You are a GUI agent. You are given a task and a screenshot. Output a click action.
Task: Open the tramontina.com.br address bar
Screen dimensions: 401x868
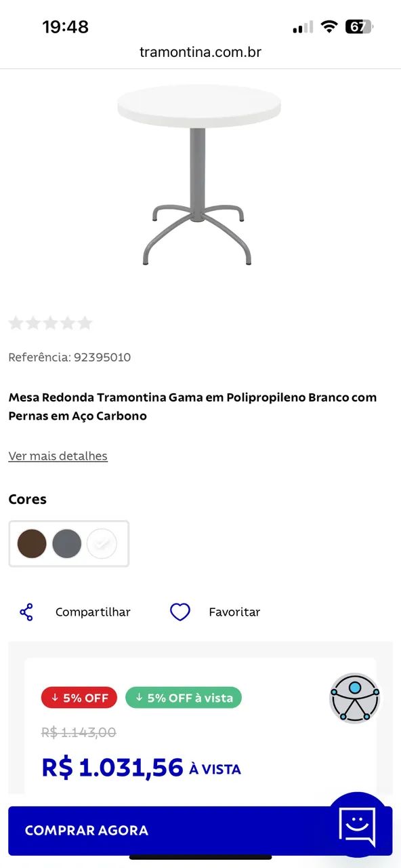(x=200, y=52)
